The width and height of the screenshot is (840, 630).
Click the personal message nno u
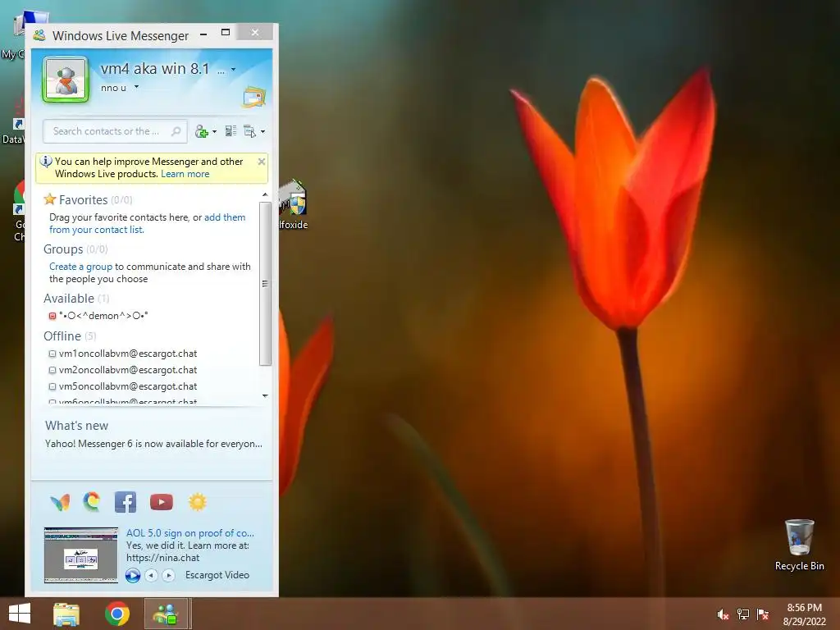(113, 88)
